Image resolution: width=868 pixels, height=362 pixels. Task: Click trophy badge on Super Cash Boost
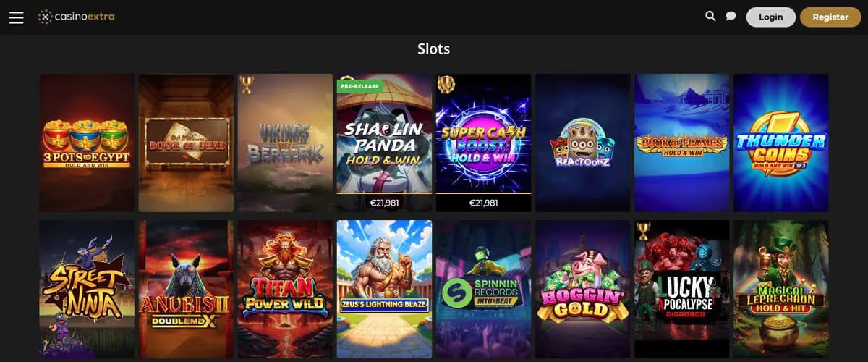(x=445, y=84)
